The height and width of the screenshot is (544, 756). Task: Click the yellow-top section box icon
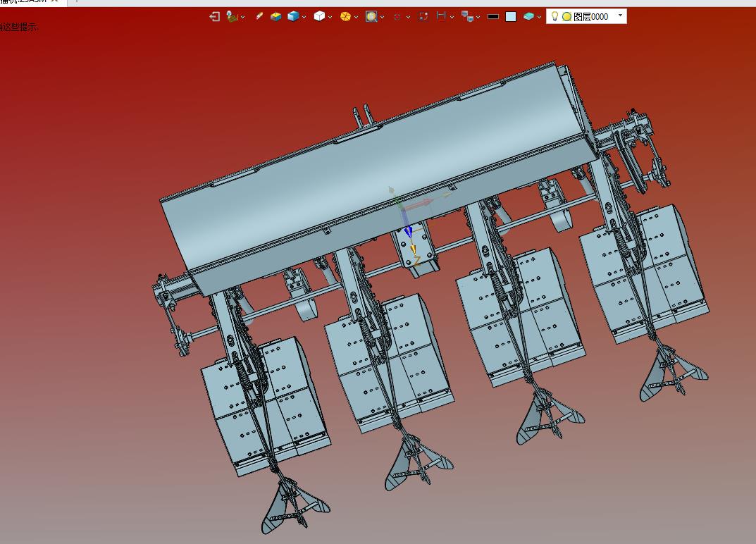click(275, 17)
